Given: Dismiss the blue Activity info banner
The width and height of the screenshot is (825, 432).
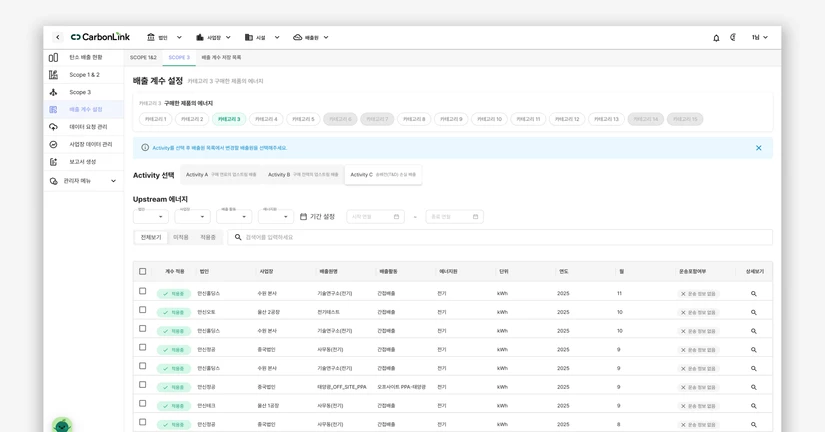Looking at the screenshot, I should pyautogui.click(x=759, y=148).
